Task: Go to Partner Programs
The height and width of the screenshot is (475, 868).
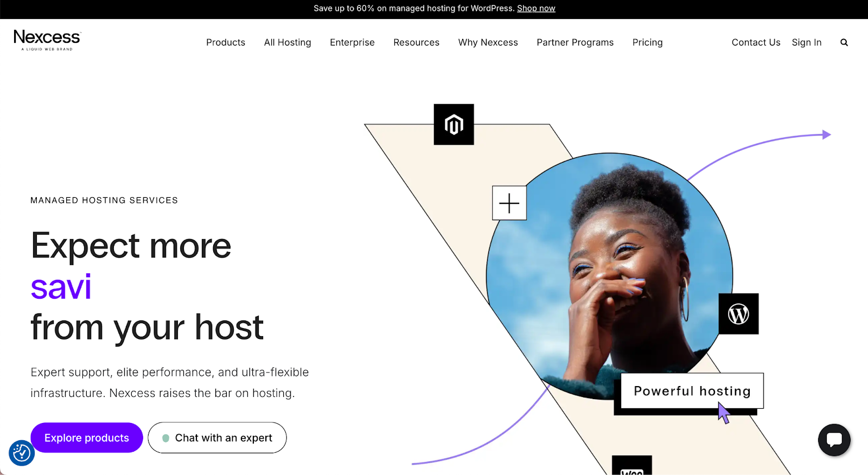Action: pos(575,42)
